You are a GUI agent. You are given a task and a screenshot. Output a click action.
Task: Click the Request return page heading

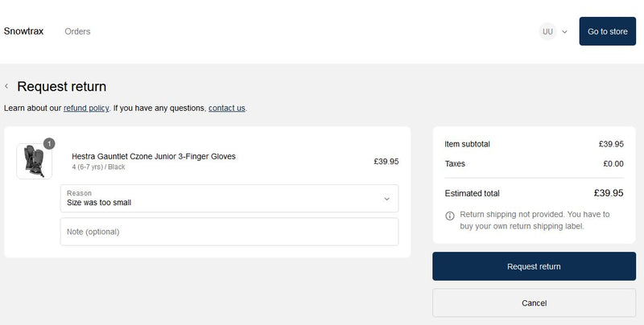point(61,87)
